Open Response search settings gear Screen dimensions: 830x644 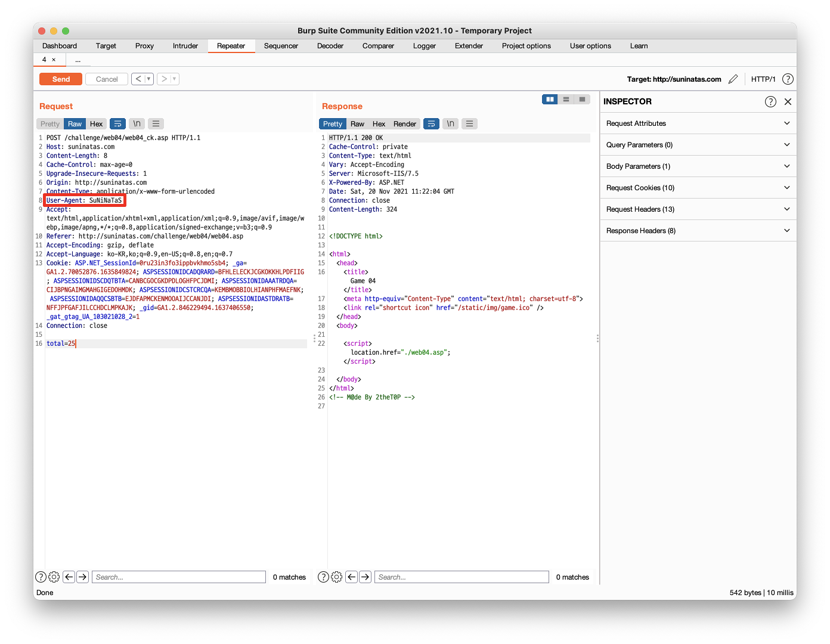[x=336, y=577]
